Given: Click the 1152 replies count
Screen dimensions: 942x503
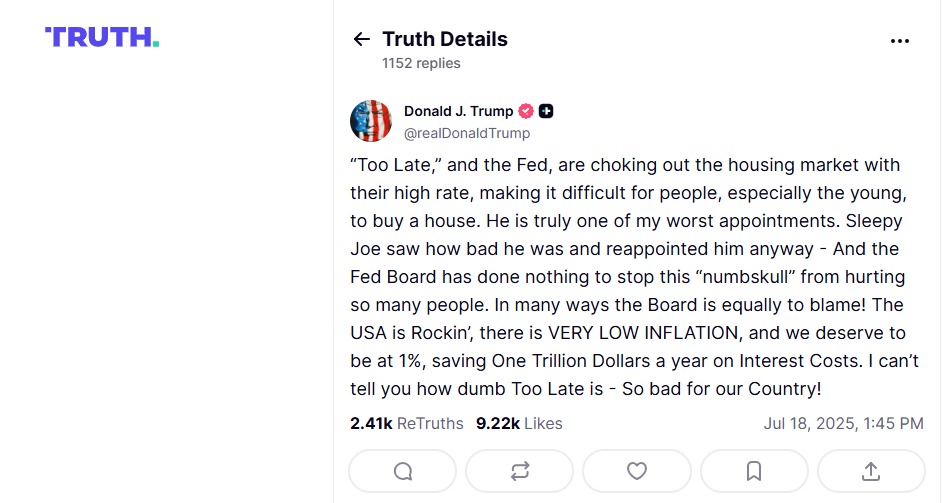Looking at the screenshot, I should [x=421, y=63].
